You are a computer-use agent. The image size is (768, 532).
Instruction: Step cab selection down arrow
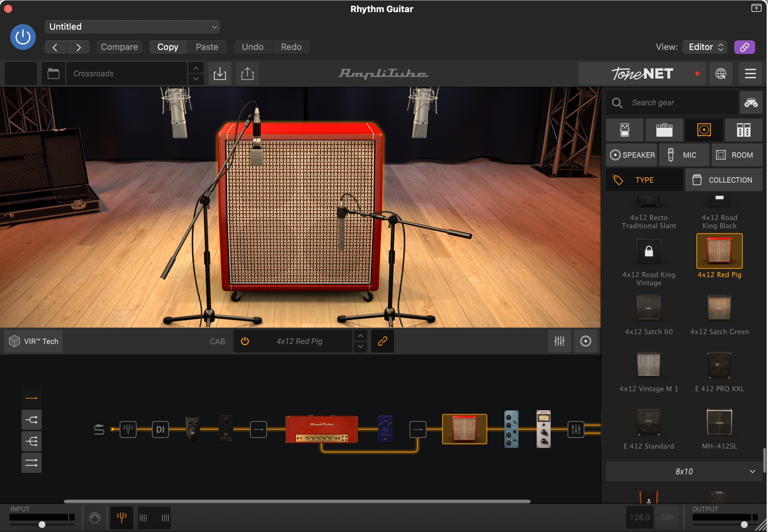pos(360,347)
